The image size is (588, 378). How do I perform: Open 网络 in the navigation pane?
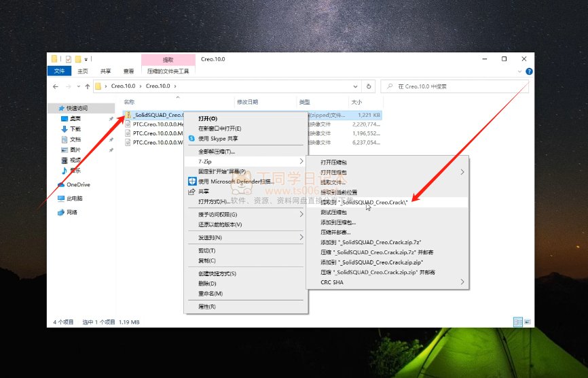[71, 212]
